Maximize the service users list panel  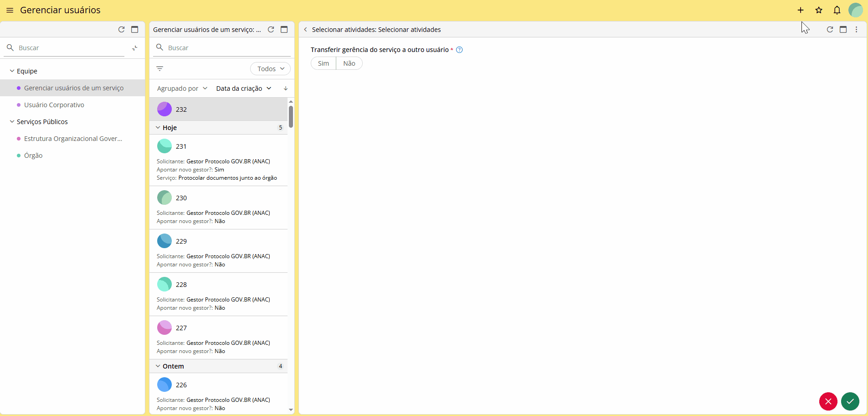click(x=284, y=29)
